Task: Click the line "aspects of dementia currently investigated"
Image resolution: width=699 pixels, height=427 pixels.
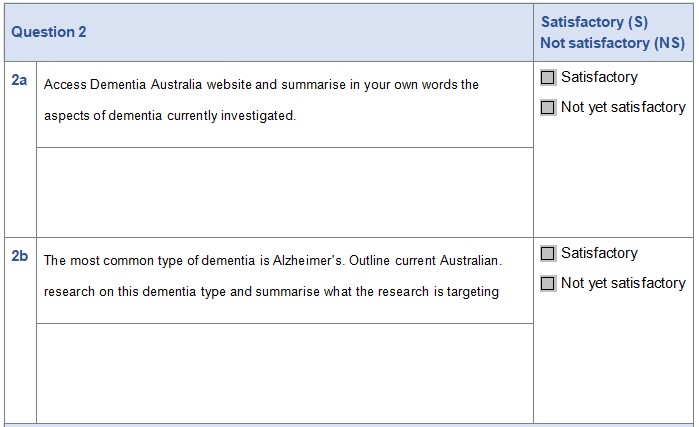Action: point(170,116)
